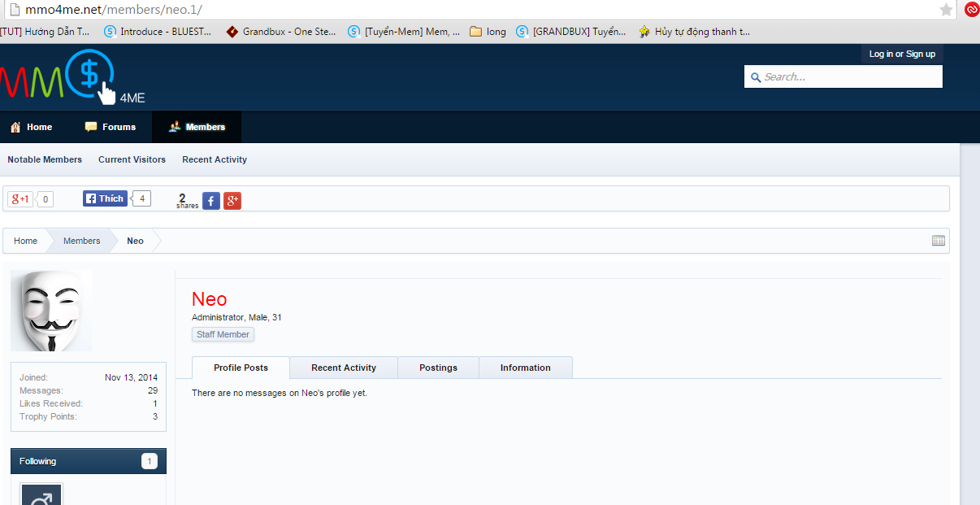Click the Home breadcrumb
The height and width of the screenshot is (505, 980).
pos(25,241)
